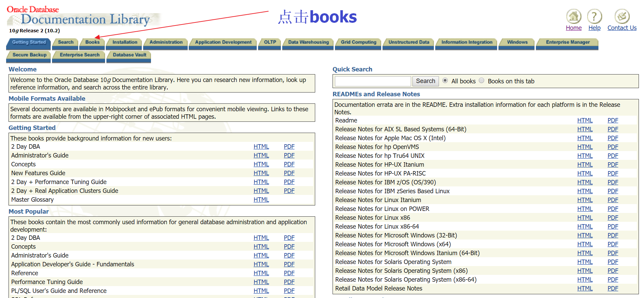This screenshot has height=298, width=644.
Task: Open PDF link for Reference
Action: [289, 273]
